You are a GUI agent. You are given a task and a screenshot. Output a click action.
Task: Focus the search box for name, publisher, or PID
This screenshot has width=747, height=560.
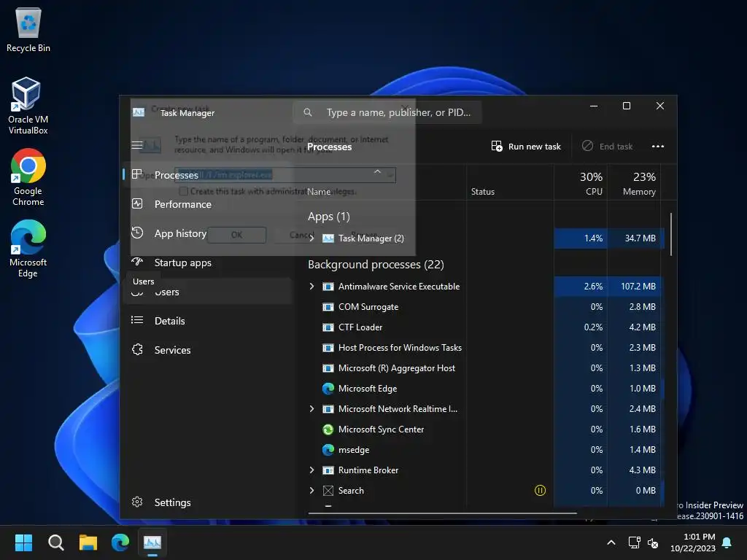click(387, 112)
